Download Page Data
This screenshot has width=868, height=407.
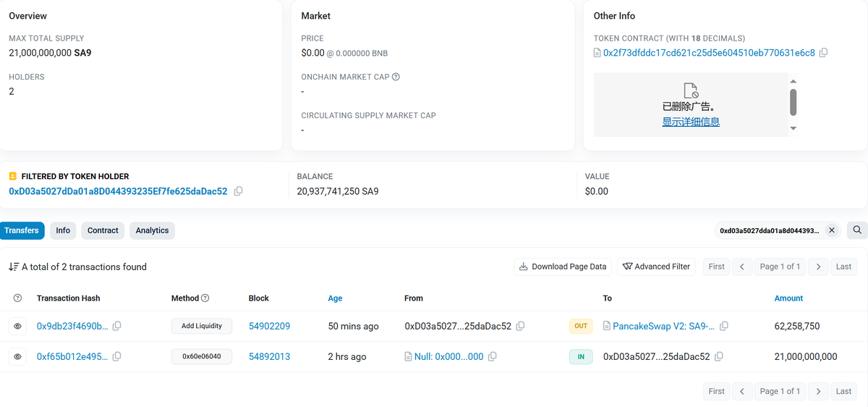click(x=563, y=267)
